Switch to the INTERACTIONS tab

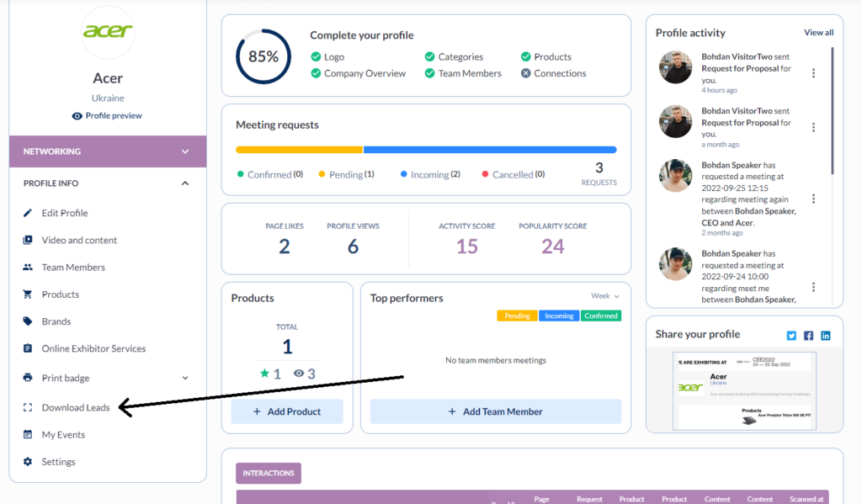269,473
